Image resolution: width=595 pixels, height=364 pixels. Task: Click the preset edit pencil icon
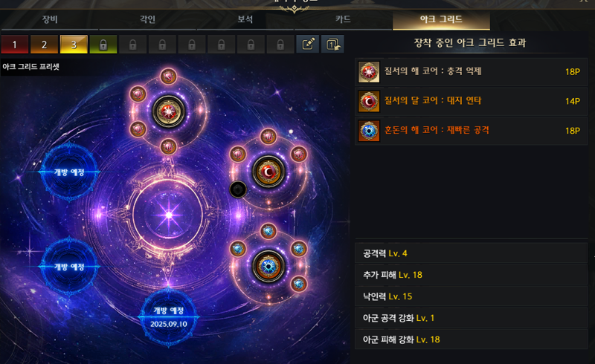point(307,45)
